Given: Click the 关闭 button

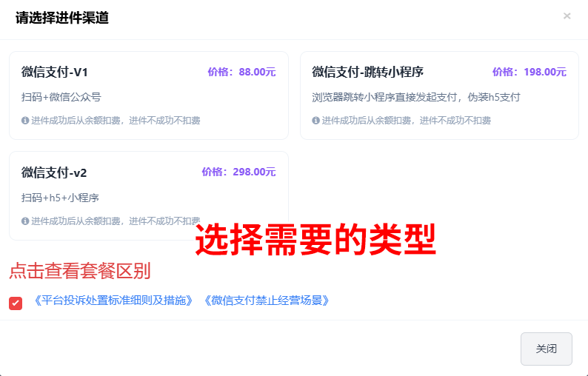Looking at the screenshot, I should pos(547,349).
